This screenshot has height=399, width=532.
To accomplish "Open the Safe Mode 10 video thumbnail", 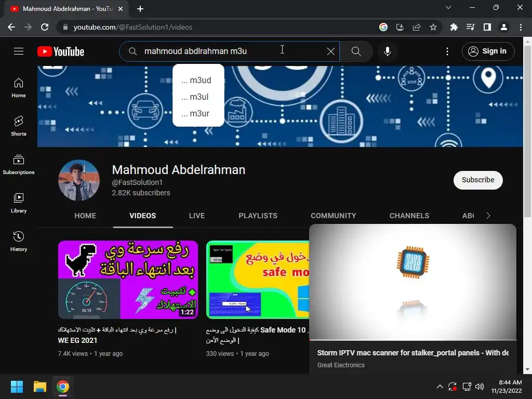I will (258, 280).
